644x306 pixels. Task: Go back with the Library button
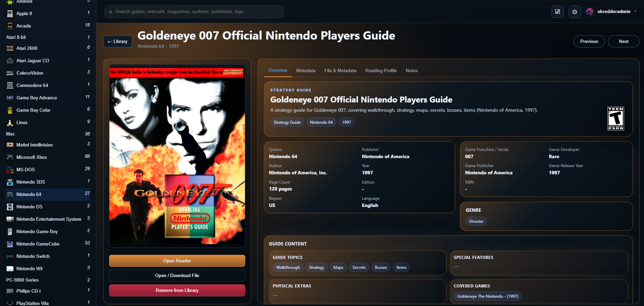point(118,41)
